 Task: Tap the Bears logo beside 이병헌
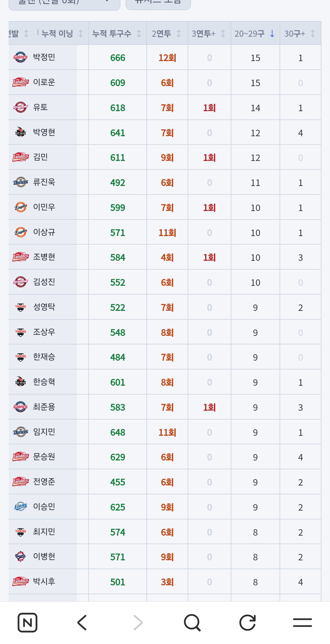(20, 556)
